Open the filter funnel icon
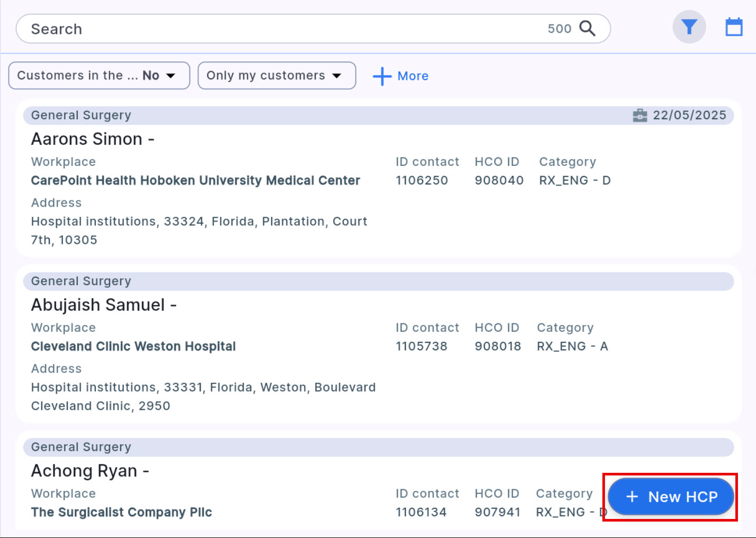The height and width of the screenshot is (538, 756). pos(689,27)
